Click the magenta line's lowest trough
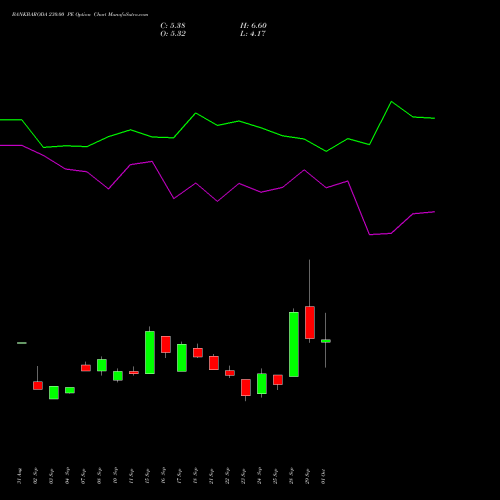 [x=370, y=235]
